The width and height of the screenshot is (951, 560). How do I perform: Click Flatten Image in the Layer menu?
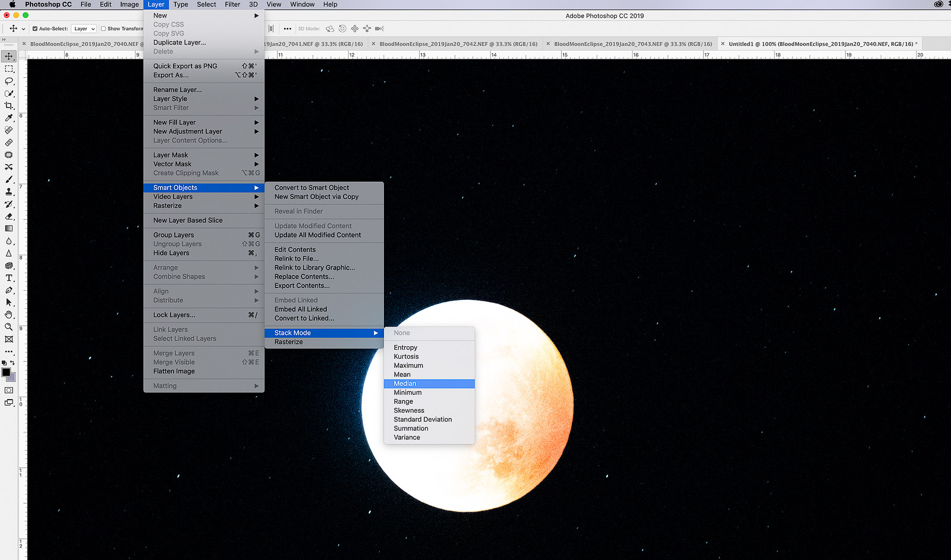click(174, 371)
